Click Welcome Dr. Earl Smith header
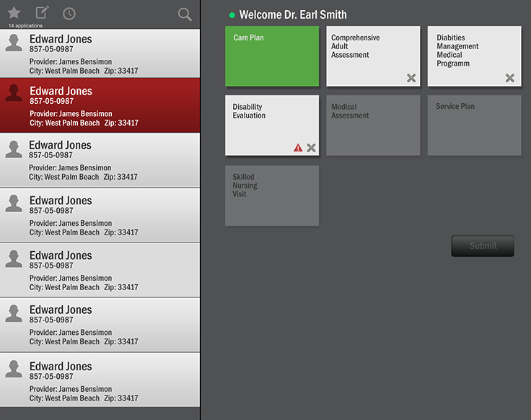Screen dimensions: 531x420 pyautogui.click(x=293, y=15)
